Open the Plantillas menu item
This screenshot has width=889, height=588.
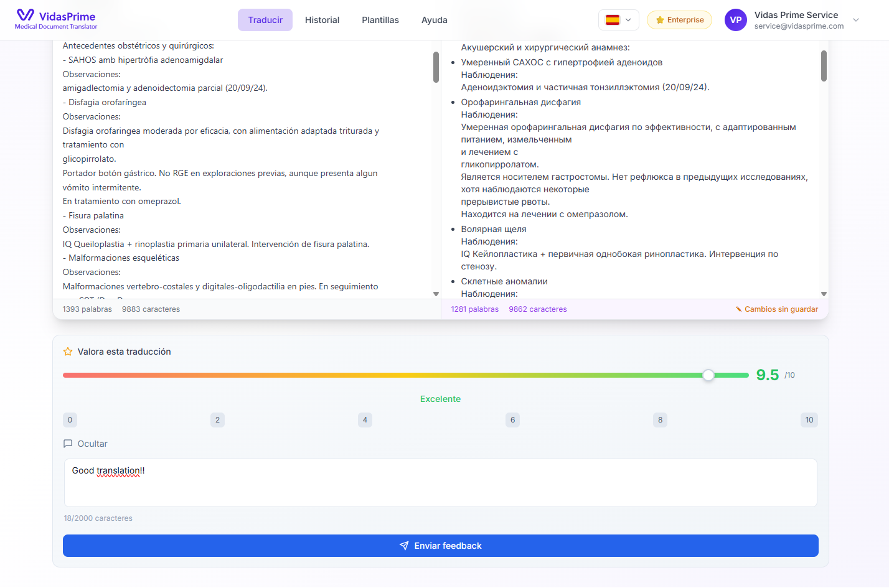(x=380, y=20)
